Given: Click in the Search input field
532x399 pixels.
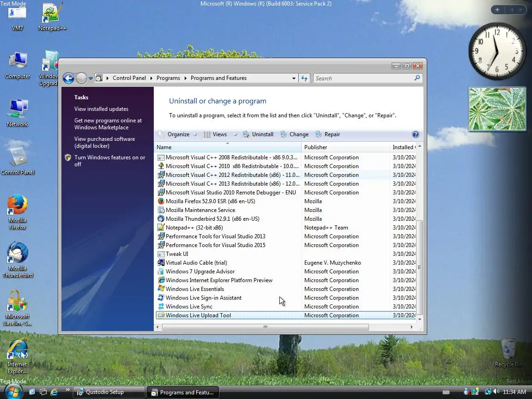Looking at the screenshot, I should pyautogui.click(x=363, y=79).
